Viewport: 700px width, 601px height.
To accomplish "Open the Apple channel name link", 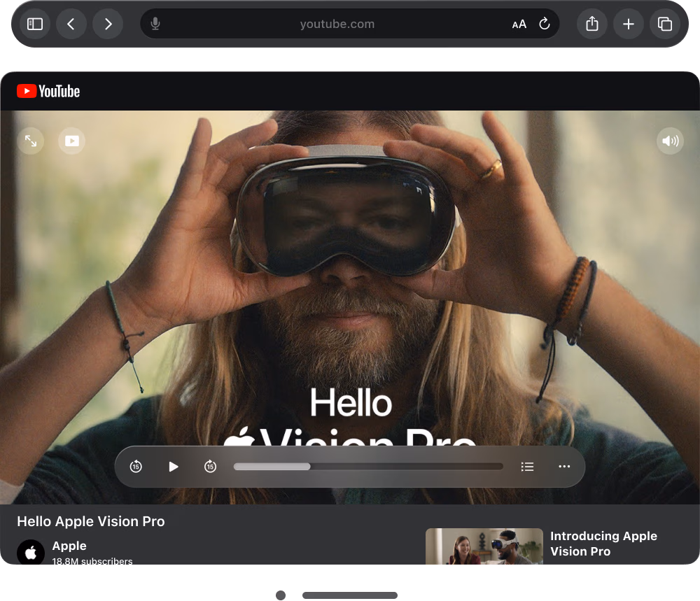I will [x=69, y=546].
